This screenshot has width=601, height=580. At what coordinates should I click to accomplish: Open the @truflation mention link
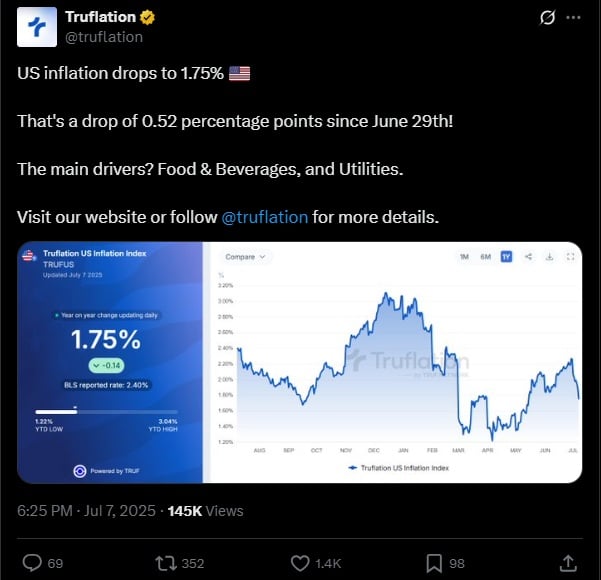(x=264, y=217)
